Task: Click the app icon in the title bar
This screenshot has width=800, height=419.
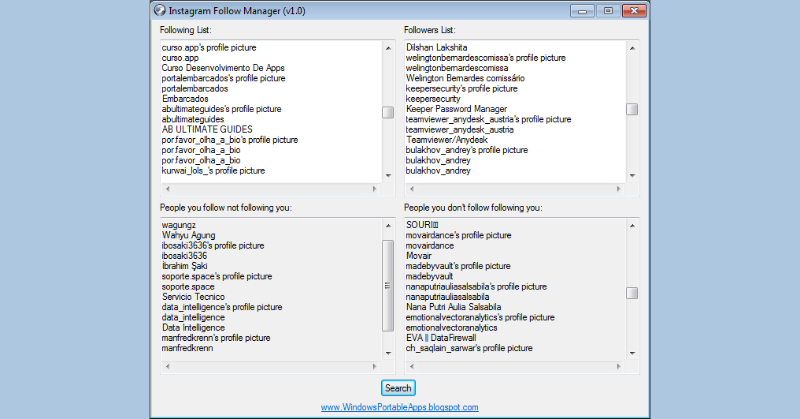Action: pos(160,10)
